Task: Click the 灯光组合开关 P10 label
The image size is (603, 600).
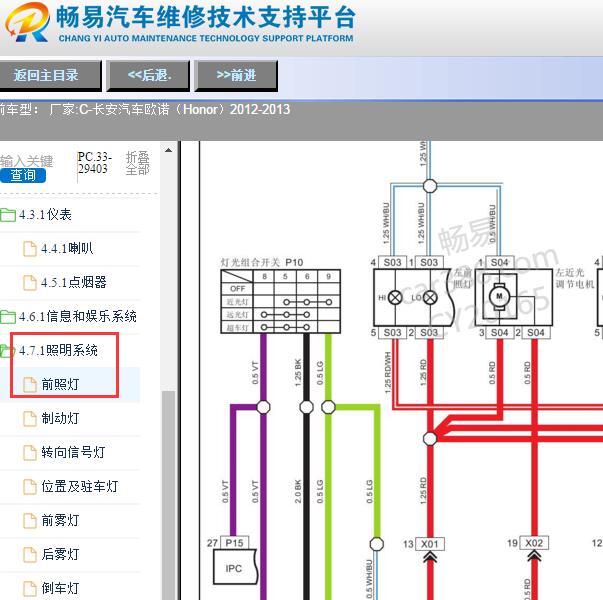Action: [262, 262]
